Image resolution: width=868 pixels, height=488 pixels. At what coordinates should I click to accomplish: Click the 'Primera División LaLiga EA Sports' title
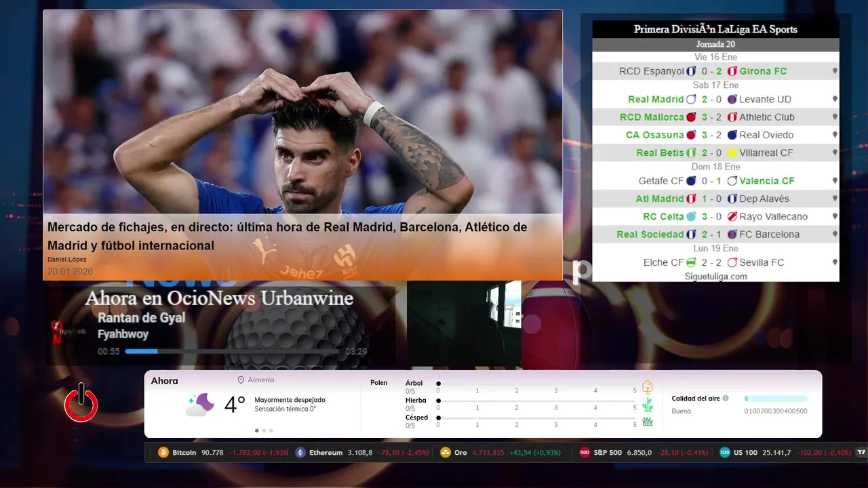[x=715, y=29]
